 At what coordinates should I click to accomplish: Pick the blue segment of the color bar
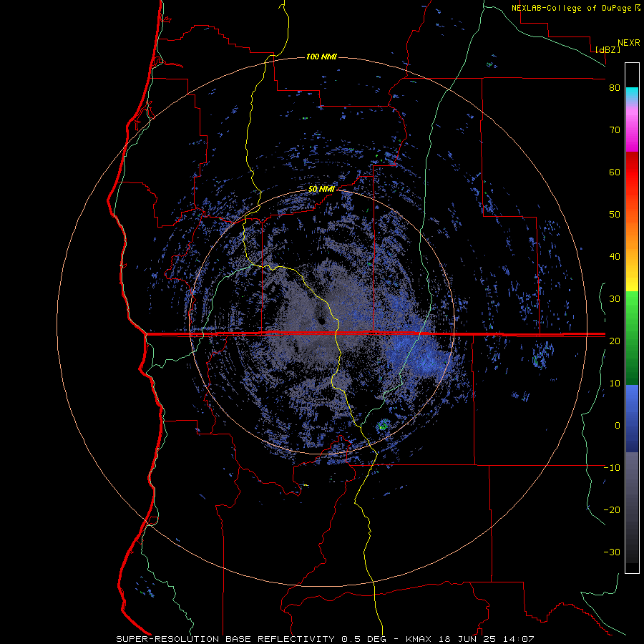[x=632, y=419]
